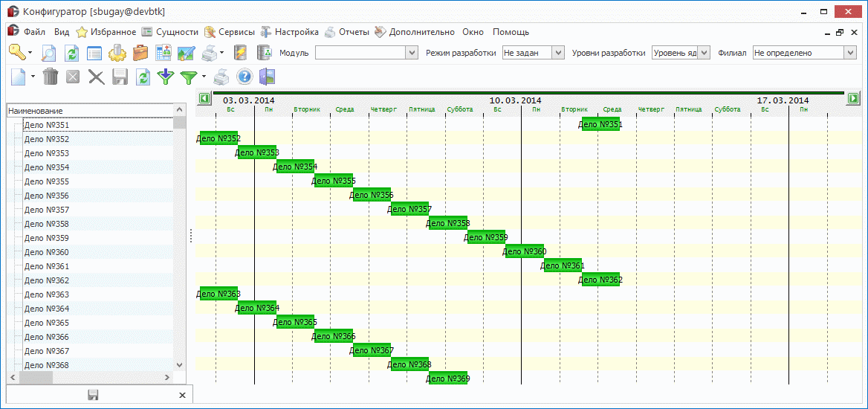Image resolution: width=868 pixels, height=409 pixels.
Task: Click the tree list vertical scrollbar up arrow
Action: (x=179, y=111)
